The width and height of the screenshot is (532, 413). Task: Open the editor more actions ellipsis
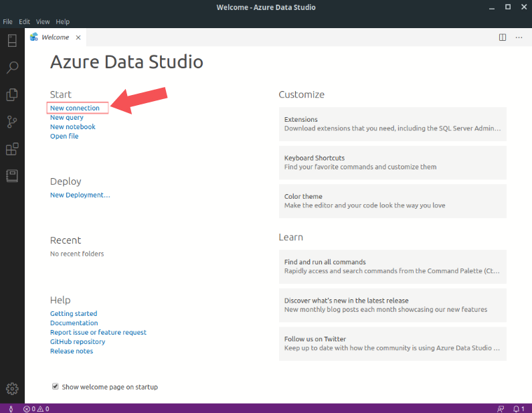click(x=519, y=37)
